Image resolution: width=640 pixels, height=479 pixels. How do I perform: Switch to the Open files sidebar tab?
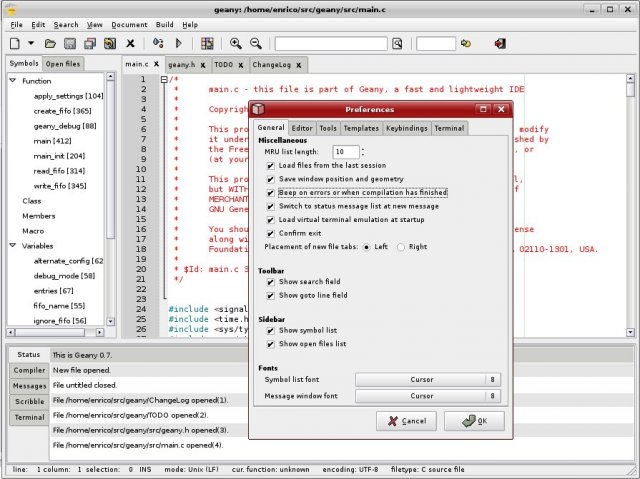pos(63,64)
